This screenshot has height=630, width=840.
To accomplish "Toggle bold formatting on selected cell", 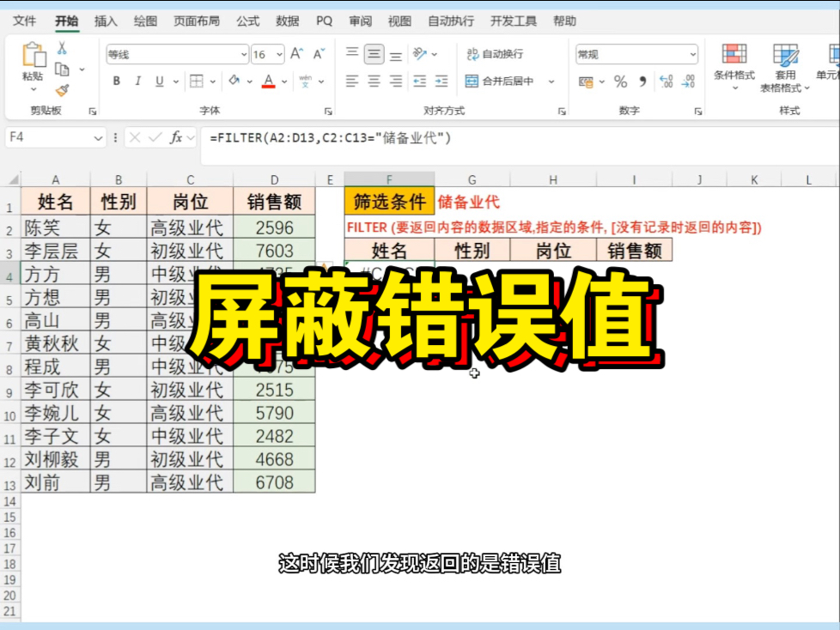I will coord(116,79).
